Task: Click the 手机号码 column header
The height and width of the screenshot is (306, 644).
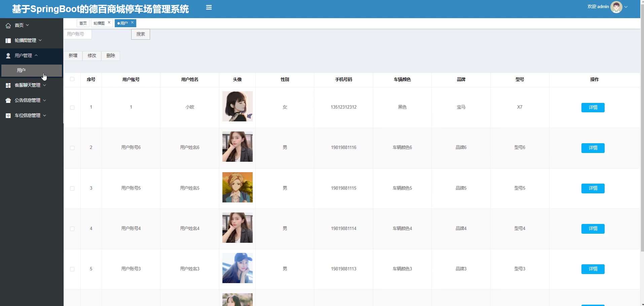Action: [344, 79]
